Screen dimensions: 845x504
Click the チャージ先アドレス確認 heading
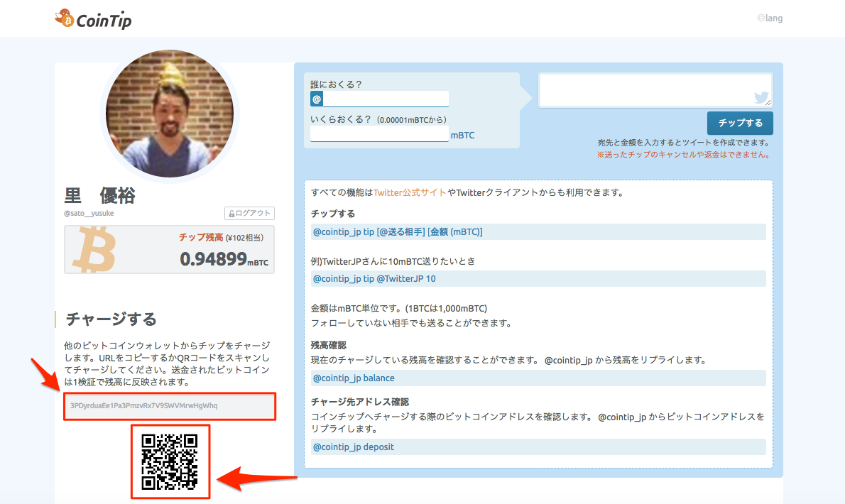point(360,402)
